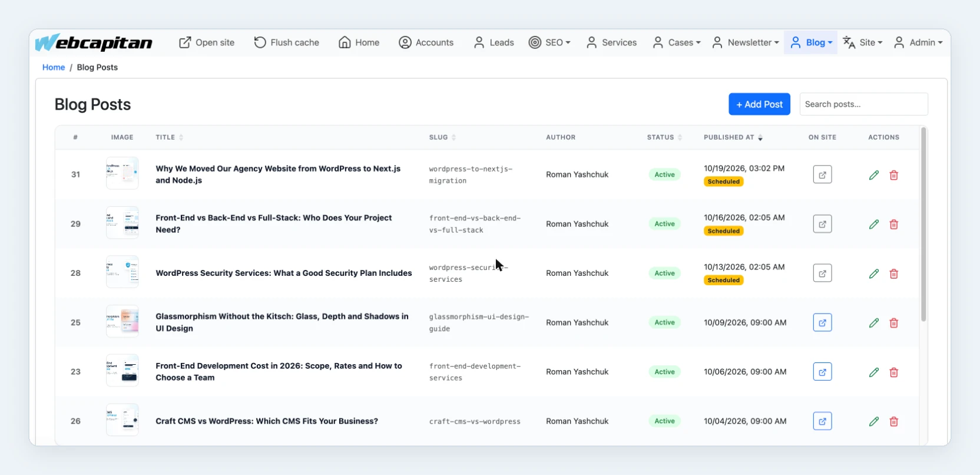Open the front-end-vs-back-end post on site
This screenshot has width=980, height=475.
pos(823,224)
